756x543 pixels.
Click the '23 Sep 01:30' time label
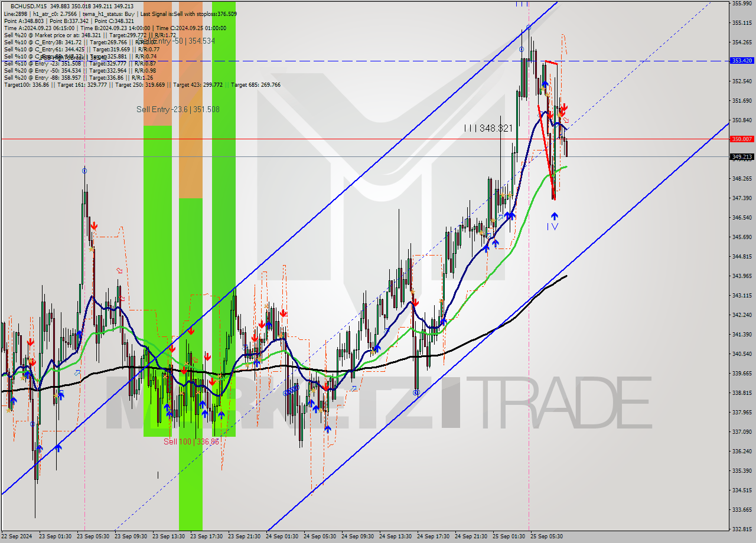55,537
